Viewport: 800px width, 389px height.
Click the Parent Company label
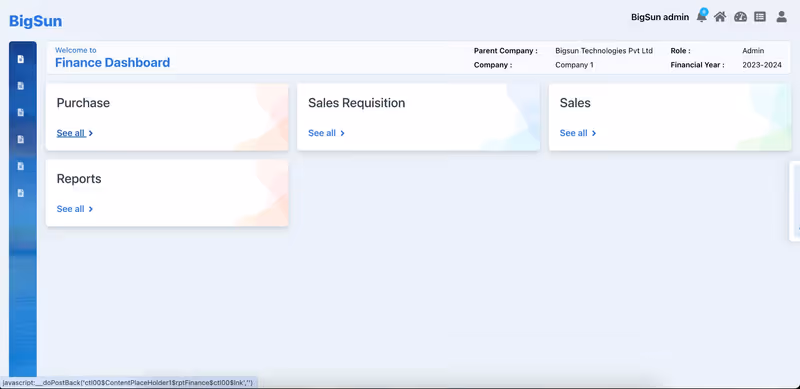coord(506,51)
